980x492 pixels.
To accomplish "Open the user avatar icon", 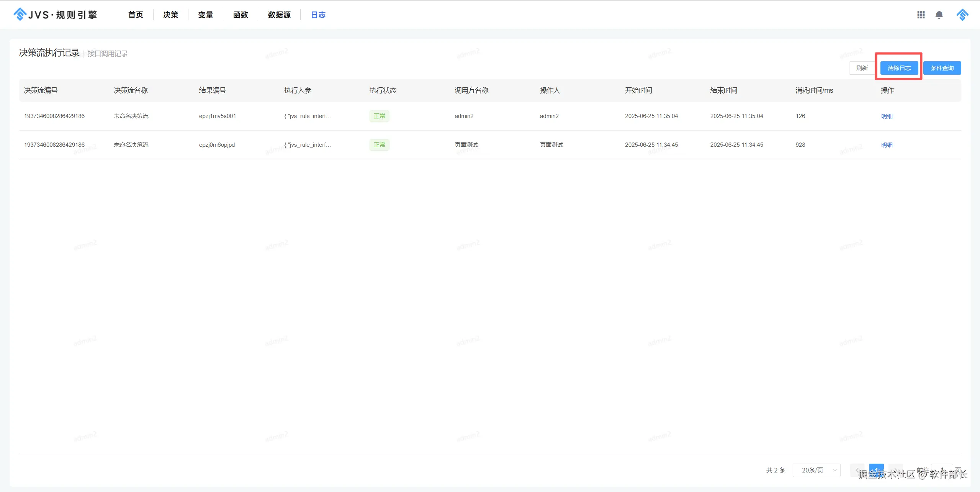I will [x=962, y=15].
